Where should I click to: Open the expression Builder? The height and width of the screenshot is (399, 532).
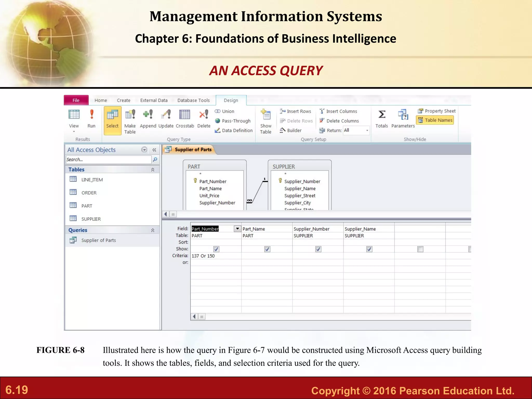click(x=291, y=130)
